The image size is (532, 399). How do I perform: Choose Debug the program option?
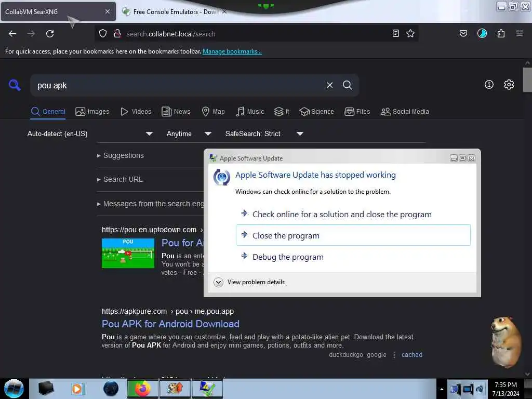click(x=353, y=257)
